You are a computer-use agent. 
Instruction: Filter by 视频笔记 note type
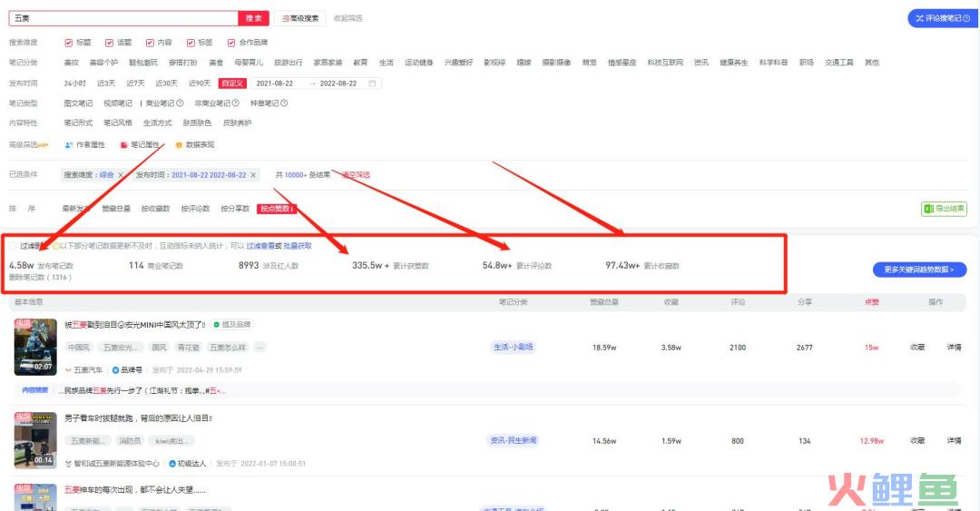pos(117,103)
